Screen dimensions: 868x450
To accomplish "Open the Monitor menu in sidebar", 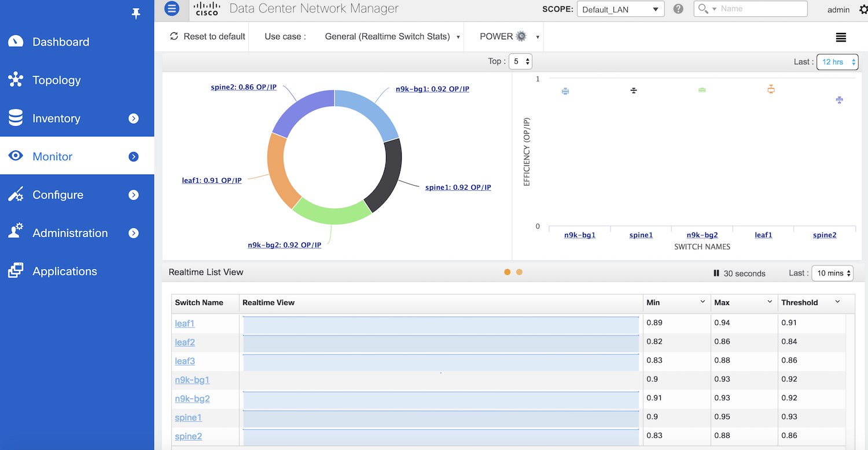I will pos(52,156).
